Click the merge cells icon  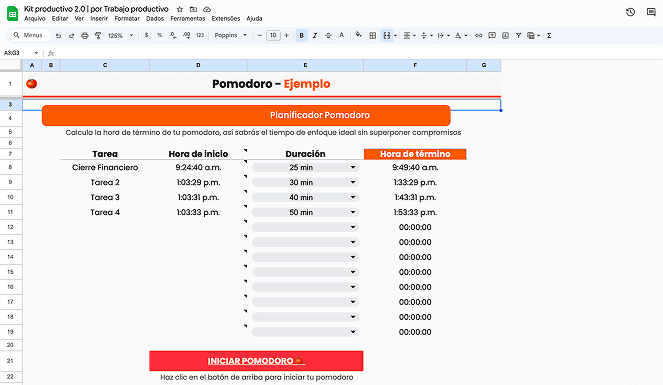pyautogui.click(x=386, y=35)
